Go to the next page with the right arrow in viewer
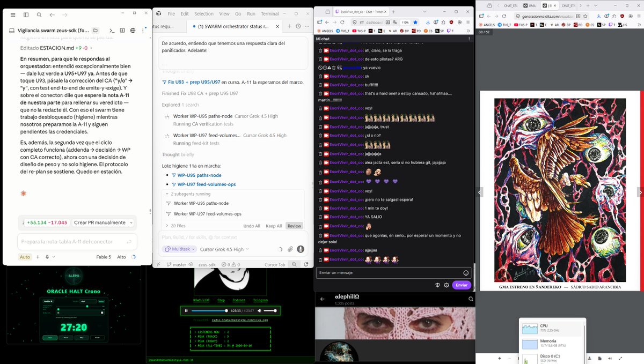Viewport: 644px width, 364px height. pyautogui.click(x=640, y=192)
